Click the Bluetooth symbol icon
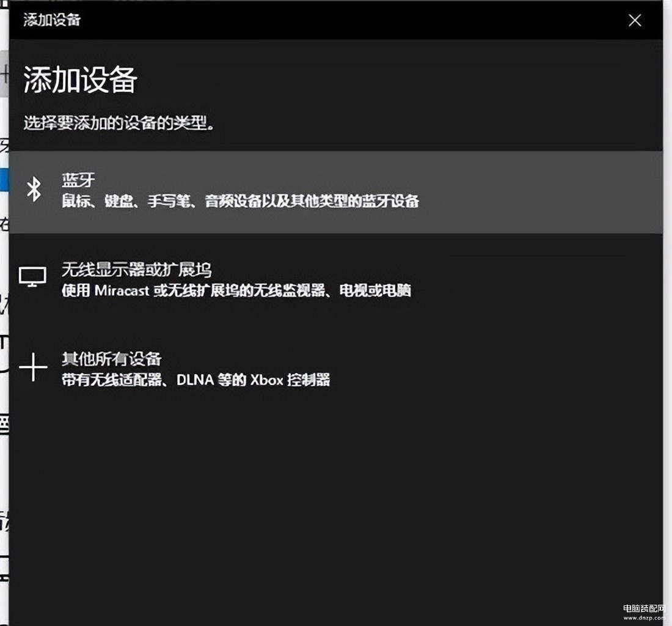Image resolution: width=672 pixels, height=626 pixels. tap(34, 190)
